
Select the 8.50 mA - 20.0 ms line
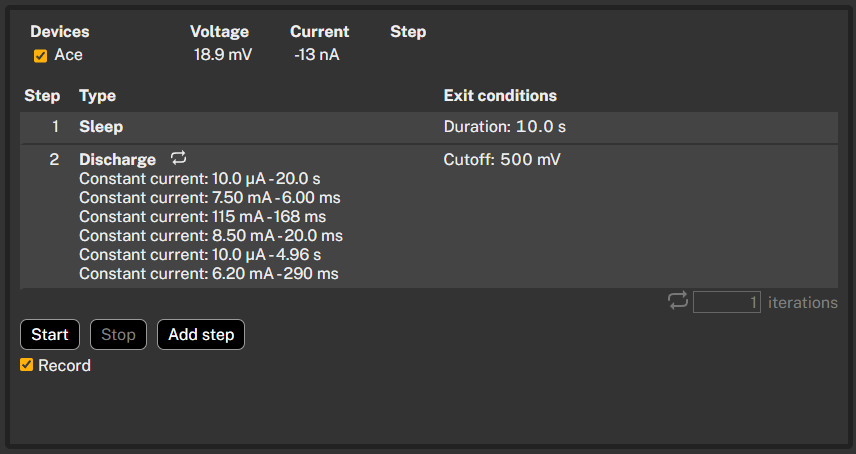[x=211, y=236]
